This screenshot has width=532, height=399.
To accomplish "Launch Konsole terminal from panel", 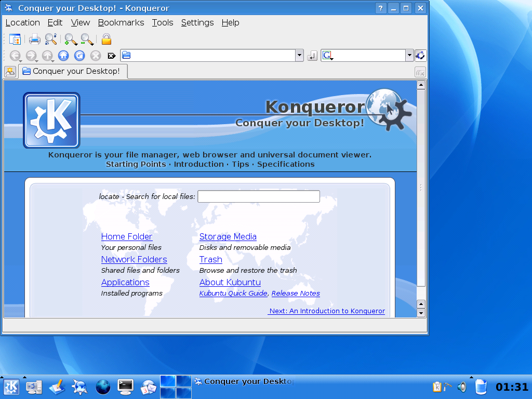I will point(126,387).
